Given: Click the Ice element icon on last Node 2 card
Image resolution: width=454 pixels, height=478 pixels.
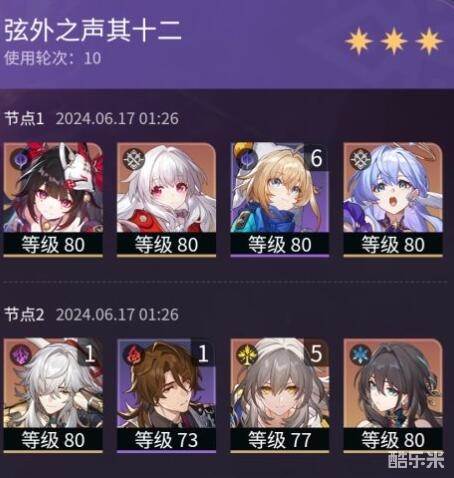Looking at the screenshot, I should pos(359,354).
